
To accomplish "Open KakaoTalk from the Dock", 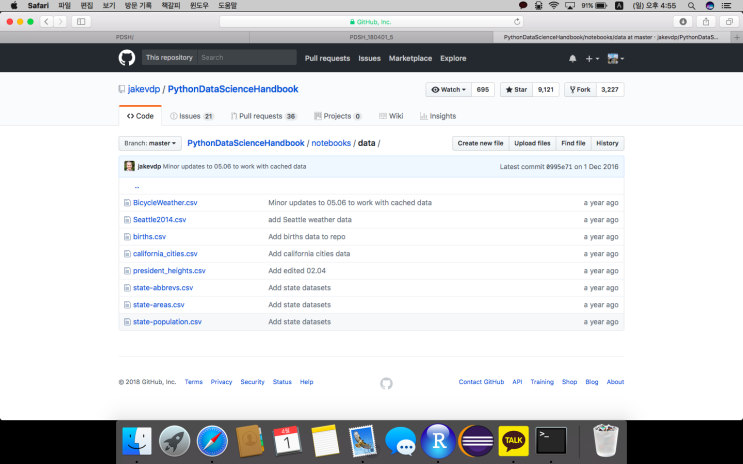I will coord(513,441).
